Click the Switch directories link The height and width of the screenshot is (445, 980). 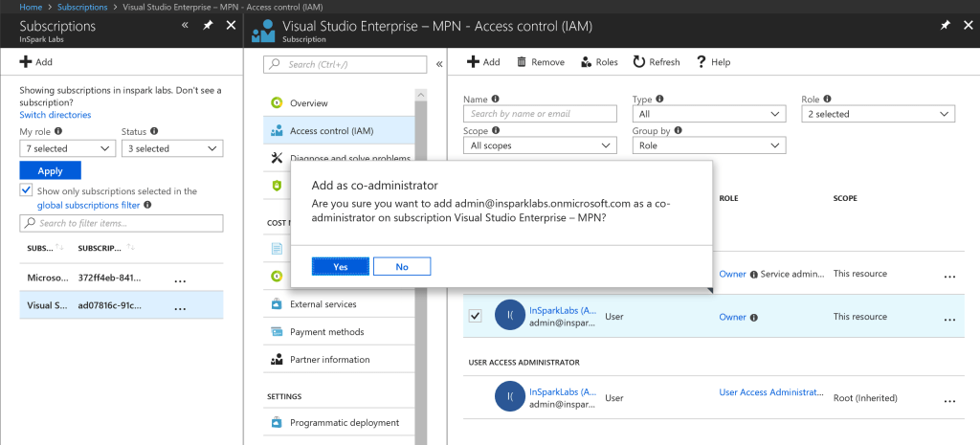[56, 115]
